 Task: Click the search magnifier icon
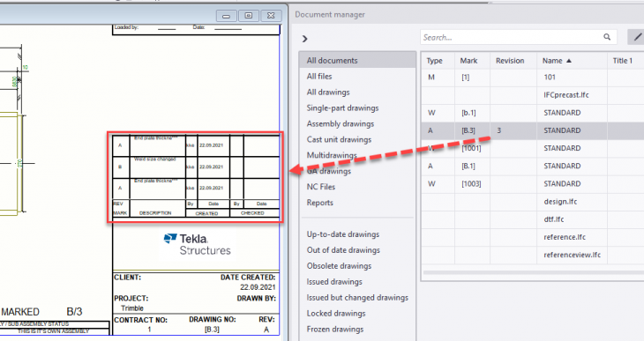607,37
